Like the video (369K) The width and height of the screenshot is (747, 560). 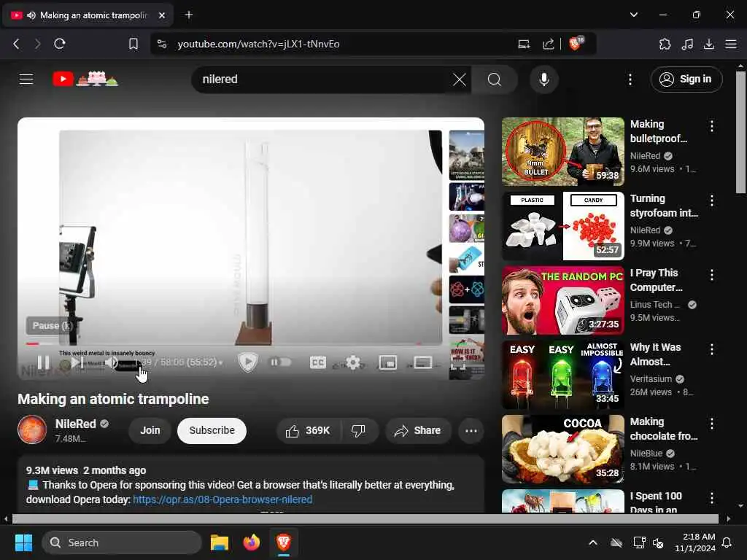point(309,430)
